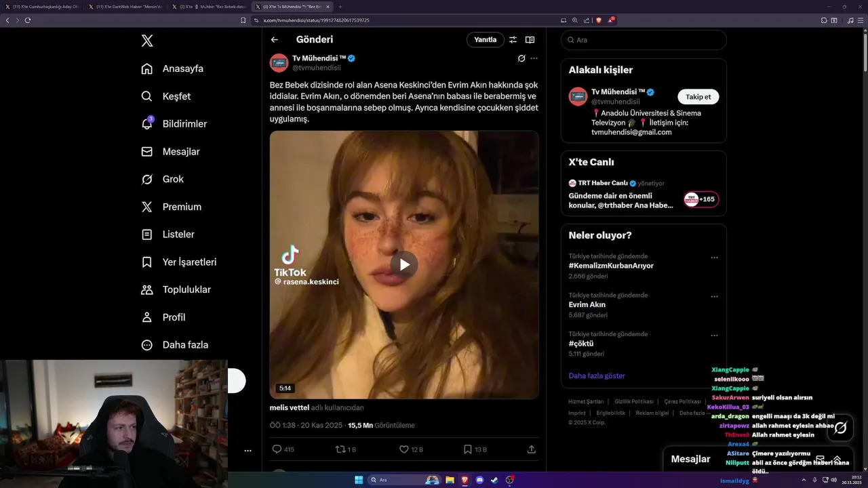The width and height of the screenshot is (868, 488).
Task: Open Discord from the taskbar
Action: [x=480, y=480]
